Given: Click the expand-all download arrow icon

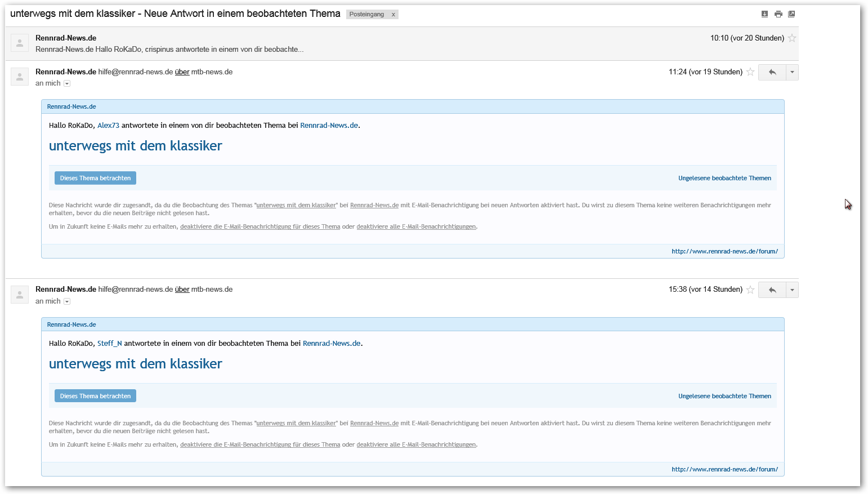Looking at the screenshot, I should point(764,14).
